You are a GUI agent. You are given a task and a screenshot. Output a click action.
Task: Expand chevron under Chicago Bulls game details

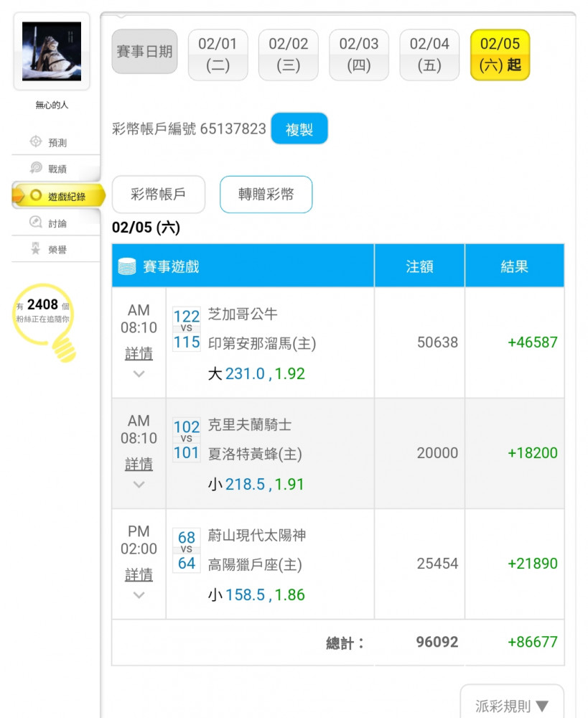[139, 374]
